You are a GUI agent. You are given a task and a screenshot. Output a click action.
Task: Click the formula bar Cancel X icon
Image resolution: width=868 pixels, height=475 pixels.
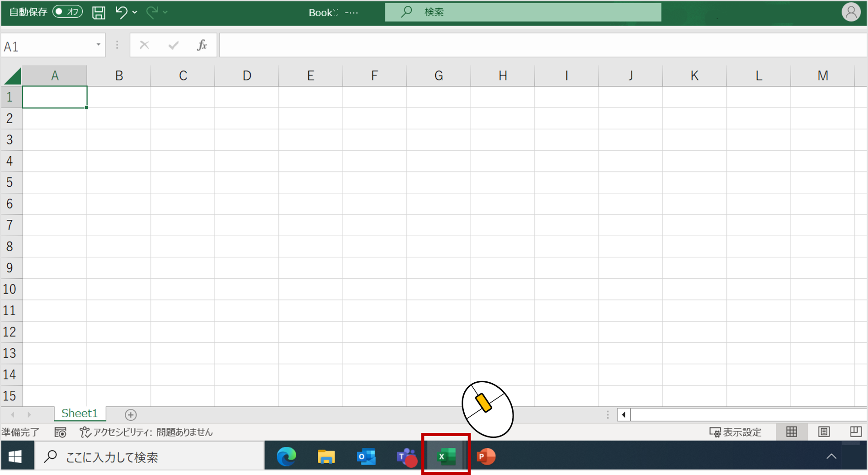144,45
